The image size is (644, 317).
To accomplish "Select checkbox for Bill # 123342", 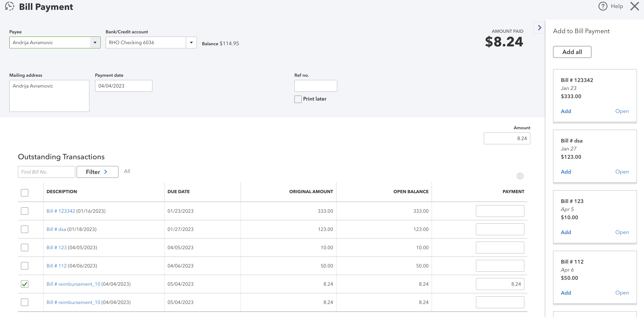I will click(24, 211).
